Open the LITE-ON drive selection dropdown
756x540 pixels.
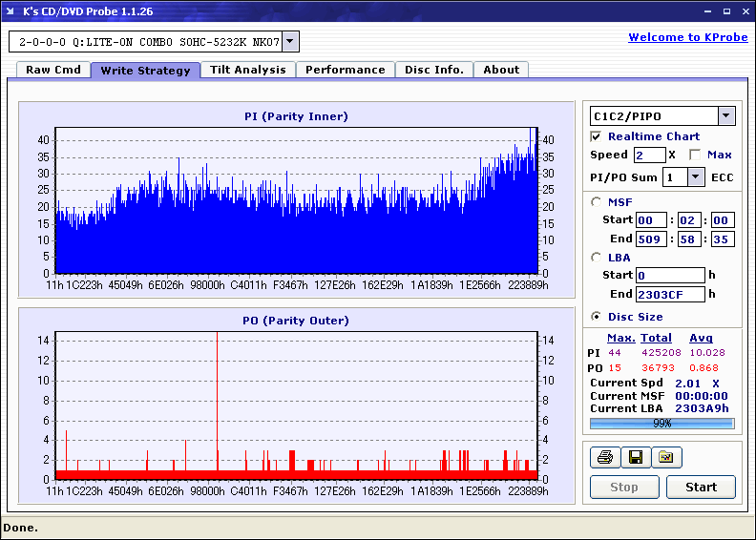tap(290, 41)
